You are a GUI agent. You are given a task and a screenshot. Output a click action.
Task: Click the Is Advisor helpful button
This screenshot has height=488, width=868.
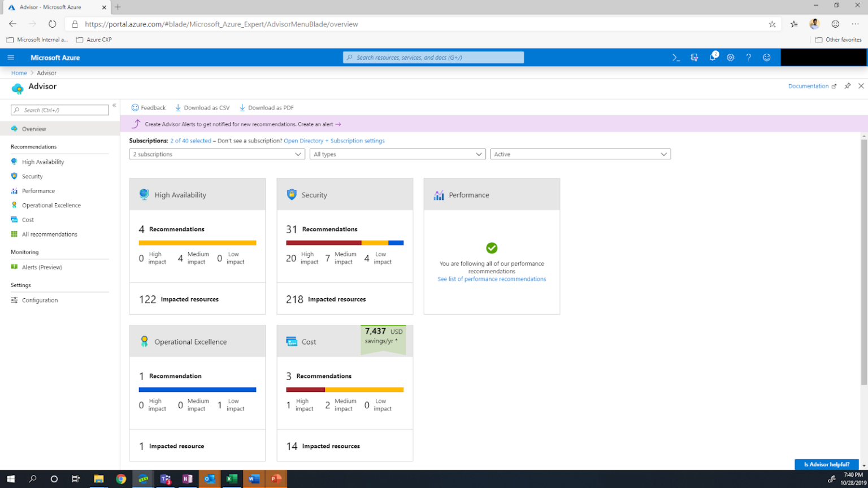click(x=827, y=464)
